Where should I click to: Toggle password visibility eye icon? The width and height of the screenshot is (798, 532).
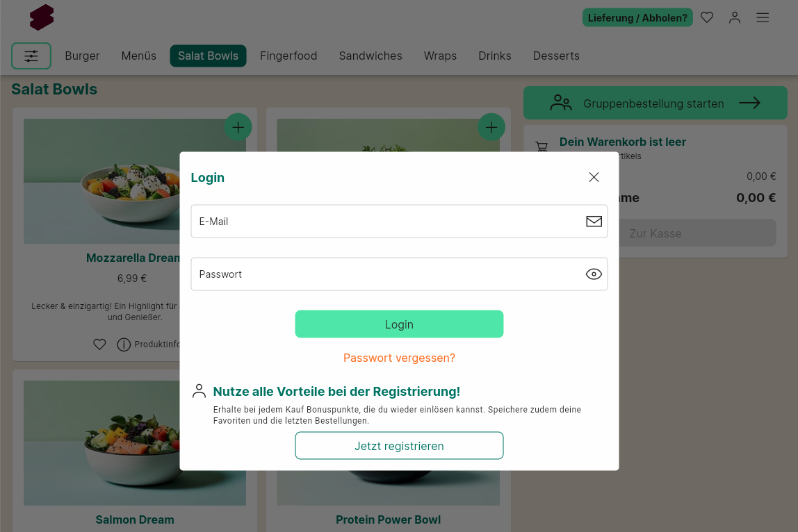pyautogui.click(x=594, y=274)
